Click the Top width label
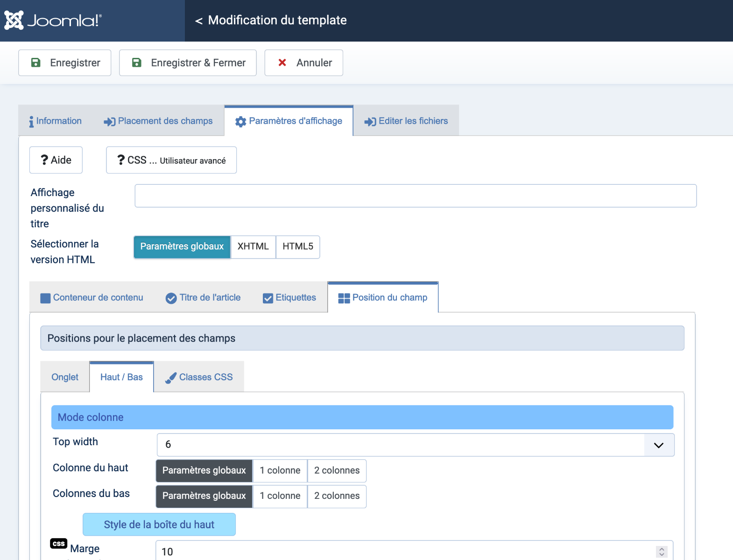733x560 pixels. pyautogui.click(x=76, y=442)
